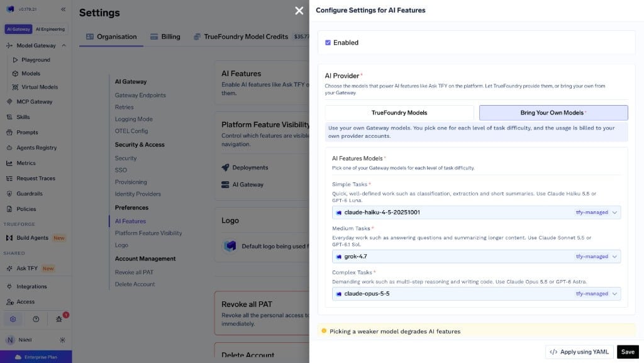Click the Deployments rocket icon
The width and height of the screenshot is (644, 363).
(225, 167)
